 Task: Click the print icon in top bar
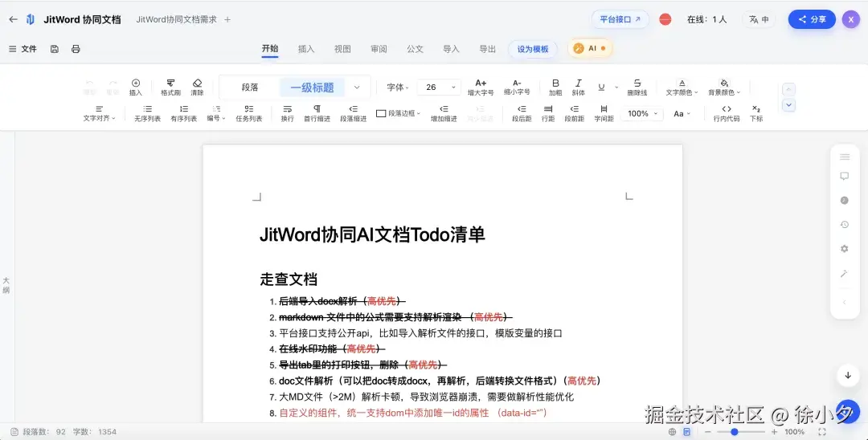click(x=76, y=49)
